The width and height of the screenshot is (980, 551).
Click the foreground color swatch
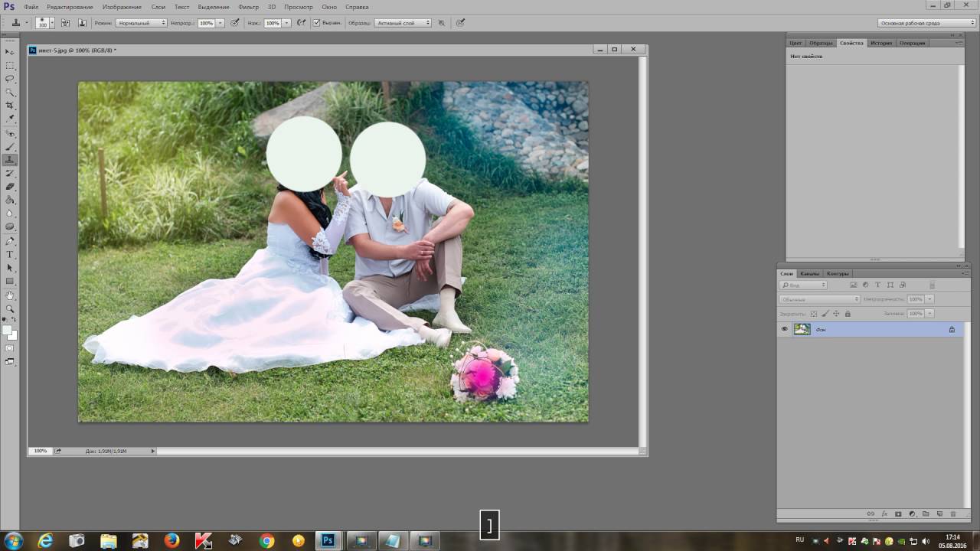[7, 330]
